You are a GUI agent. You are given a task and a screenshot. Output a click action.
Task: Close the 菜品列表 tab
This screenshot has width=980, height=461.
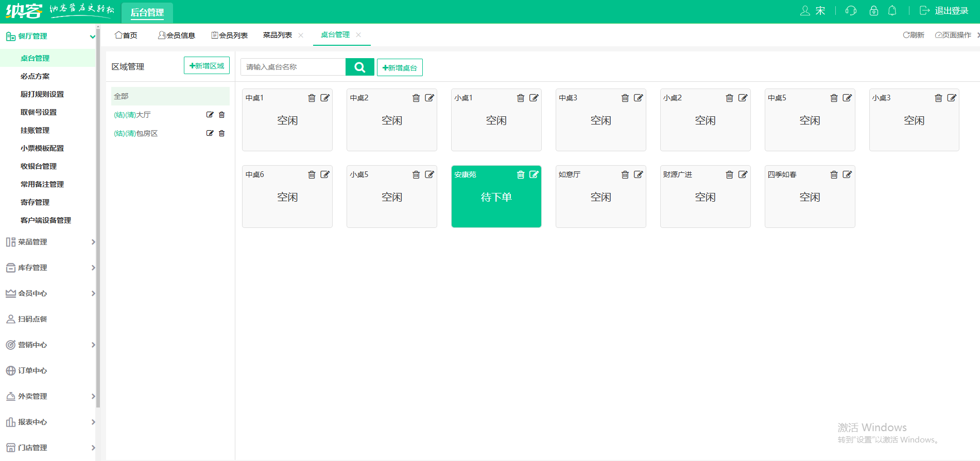(301, 35)
